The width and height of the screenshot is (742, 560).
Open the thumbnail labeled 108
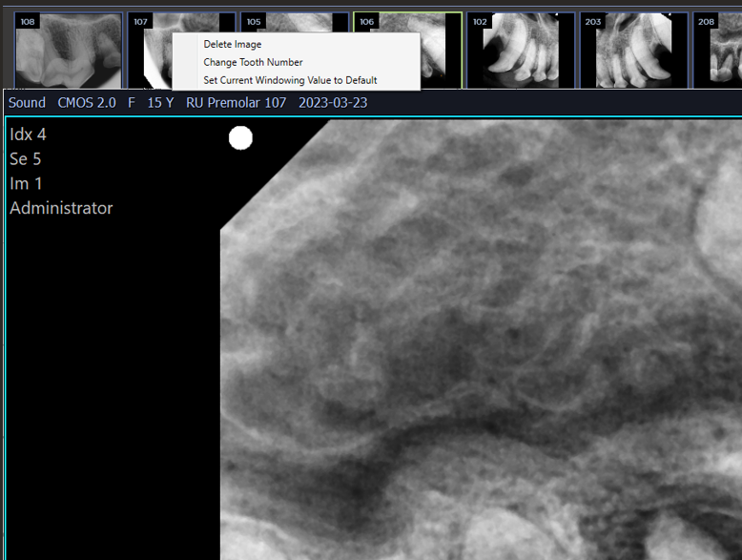[68, 52]
